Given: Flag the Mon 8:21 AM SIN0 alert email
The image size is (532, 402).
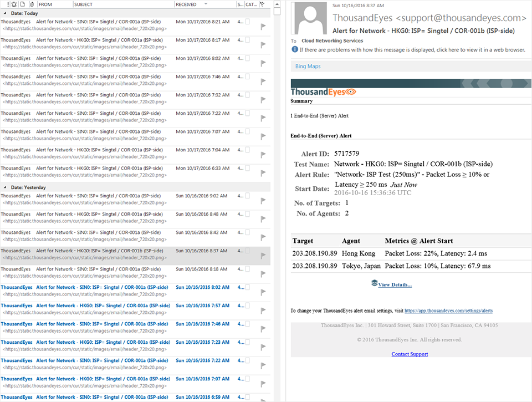Looking at the screenshot, I should click(263, 26).
